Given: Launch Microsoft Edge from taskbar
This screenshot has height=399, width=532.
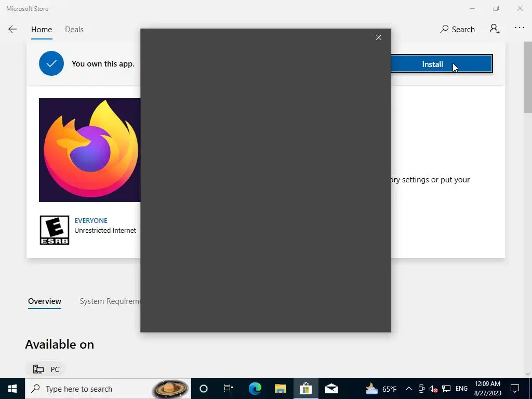Looking at the screenshot, I should [x=255, y=389].
